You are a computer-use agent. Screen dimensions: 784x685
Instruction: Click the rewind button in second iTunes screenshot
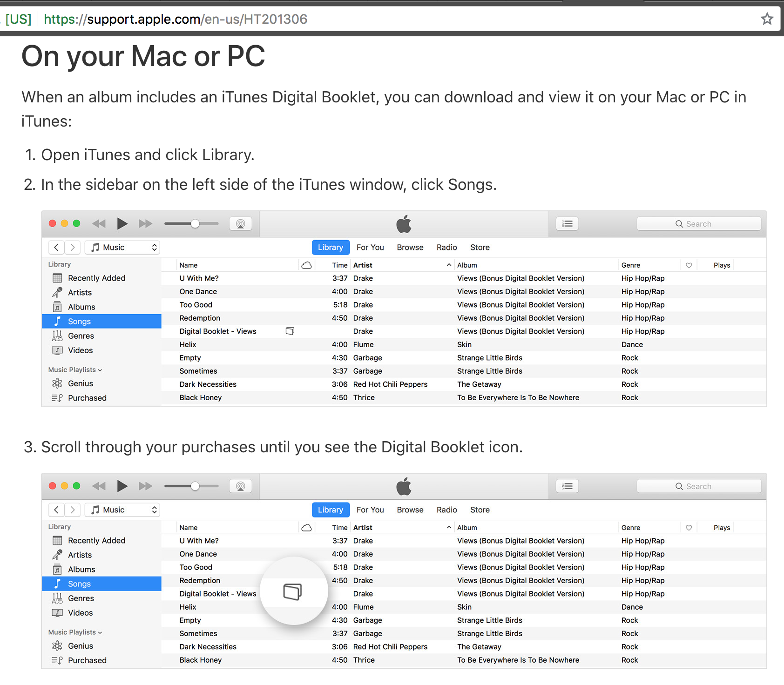99,486
